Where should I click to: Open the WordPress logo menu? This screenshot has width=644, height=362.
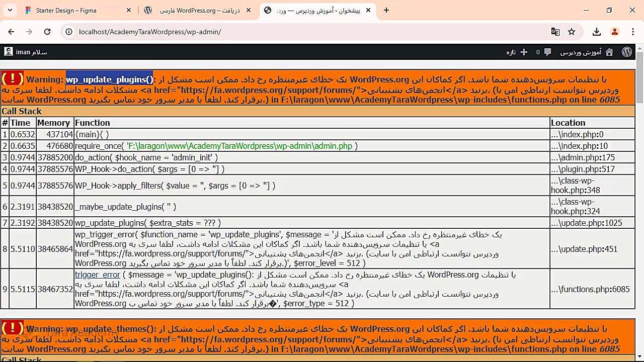(627, 52)
